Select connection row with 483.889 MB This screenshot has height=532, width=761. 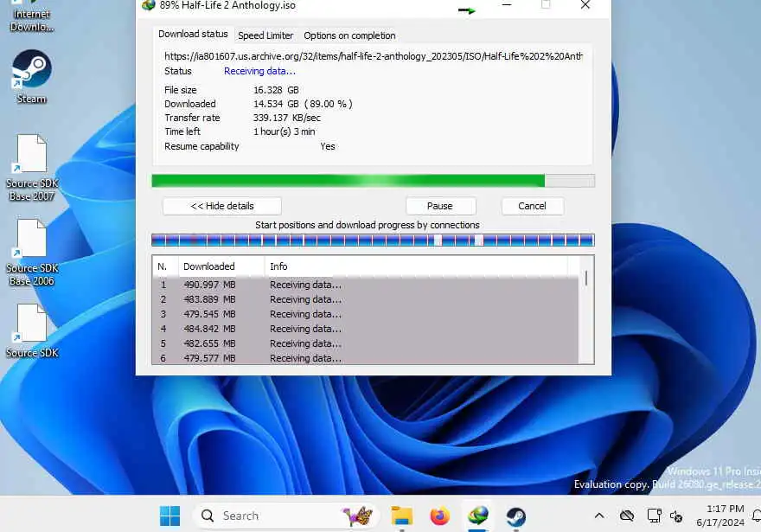pyautogui.click(x=366, y=299)
